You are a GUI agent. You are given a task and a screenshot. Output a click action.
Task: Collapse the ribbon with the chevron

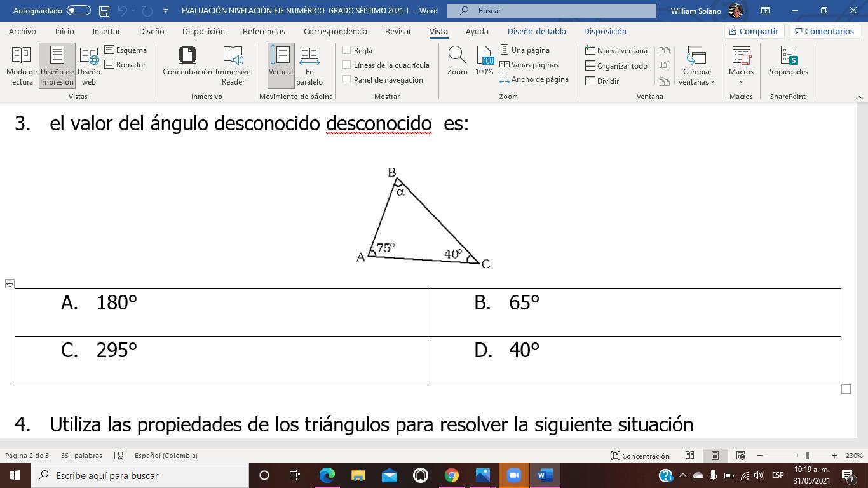(x=859, y=97)
